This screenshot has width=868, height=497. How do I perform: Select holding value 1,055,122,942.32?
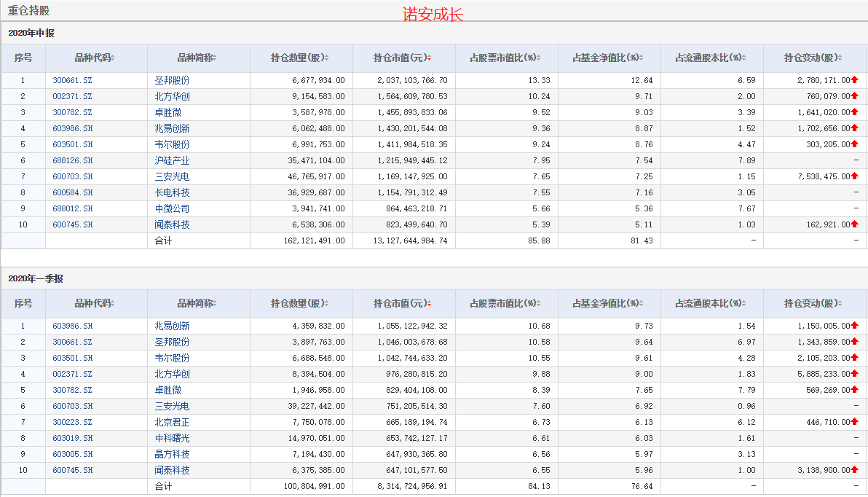coord(412,326)
